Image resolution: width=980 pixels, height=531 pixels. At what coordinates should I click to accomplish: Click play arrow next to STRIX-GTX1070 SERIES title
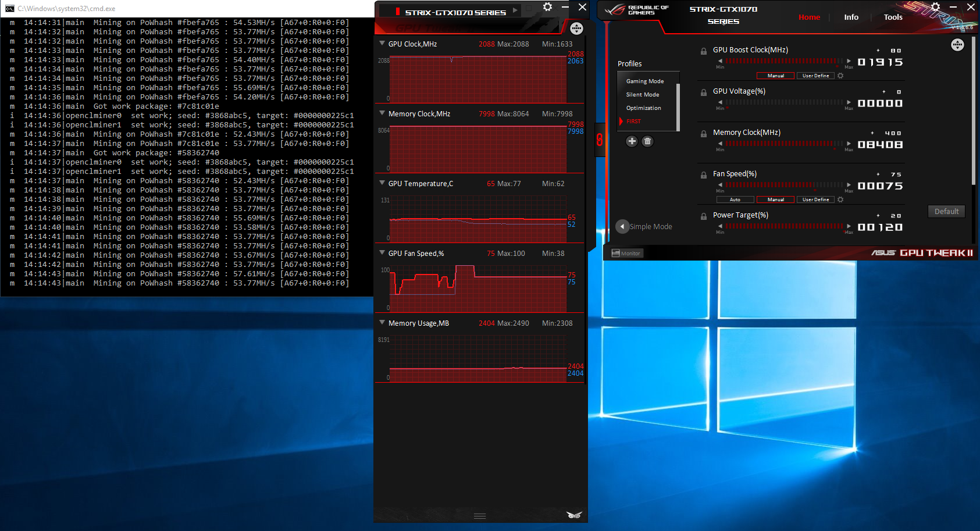point(515,10)
